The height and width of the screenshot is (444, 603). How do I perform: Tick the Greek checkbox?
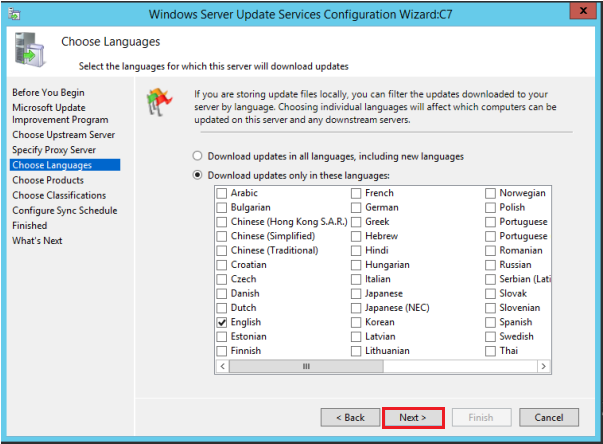[356, 222]
